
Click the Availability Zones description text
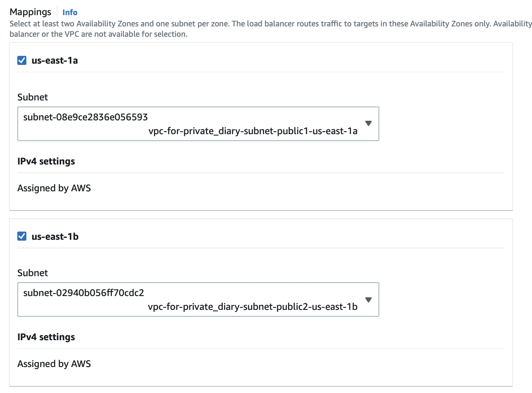tap(268, 24)
